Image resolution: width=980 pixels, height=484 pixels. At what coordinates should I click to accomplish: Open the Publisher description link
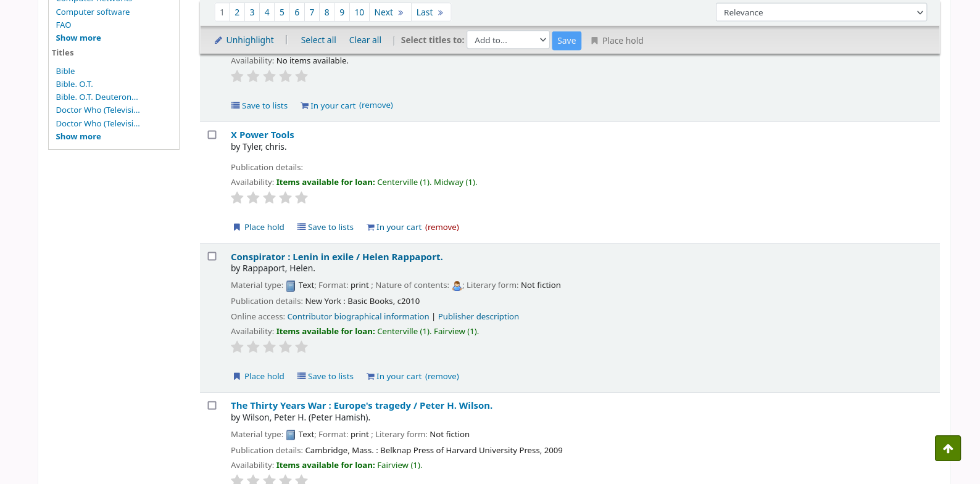(478, 317)
